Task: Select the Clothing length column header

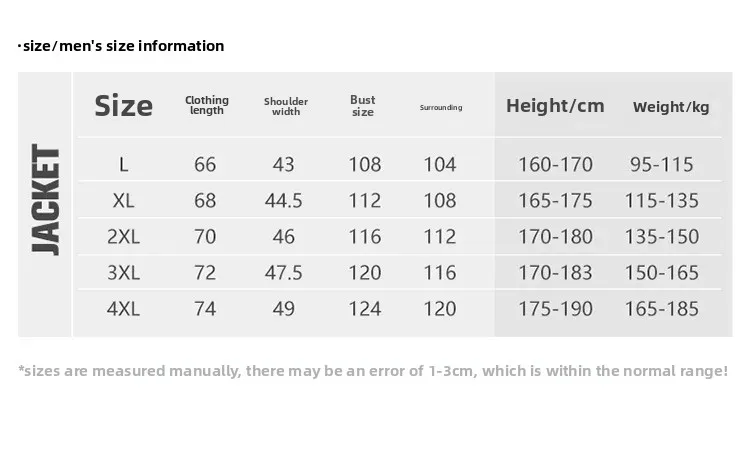Action: point(207,105)
